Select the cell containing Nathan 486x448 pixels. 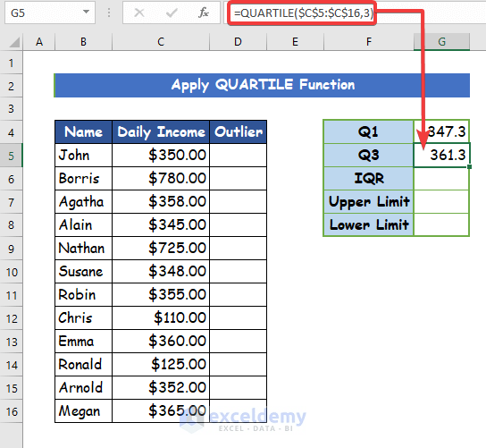[x=83, y=249]
